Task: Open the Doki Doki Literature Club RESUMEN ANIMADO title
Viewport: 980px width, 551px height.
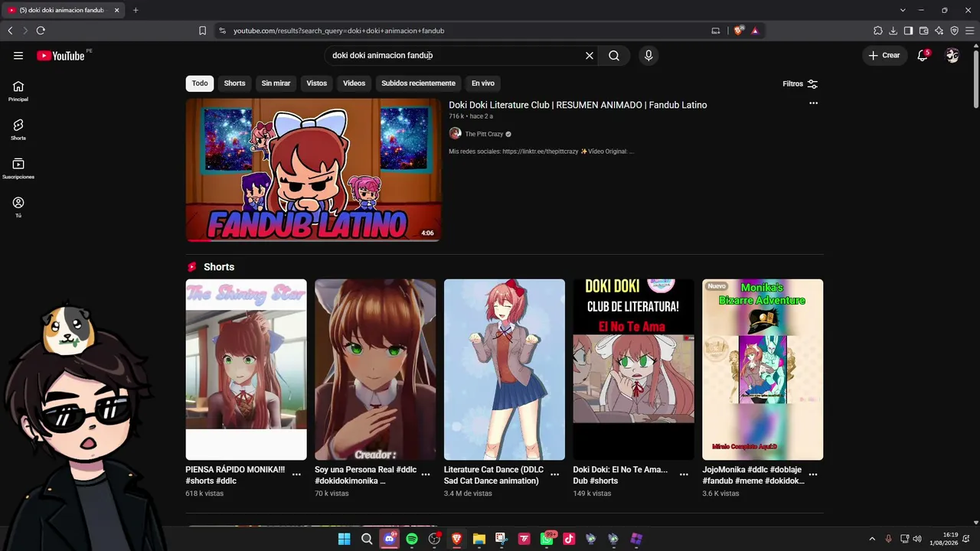Action: pos(578,105)
